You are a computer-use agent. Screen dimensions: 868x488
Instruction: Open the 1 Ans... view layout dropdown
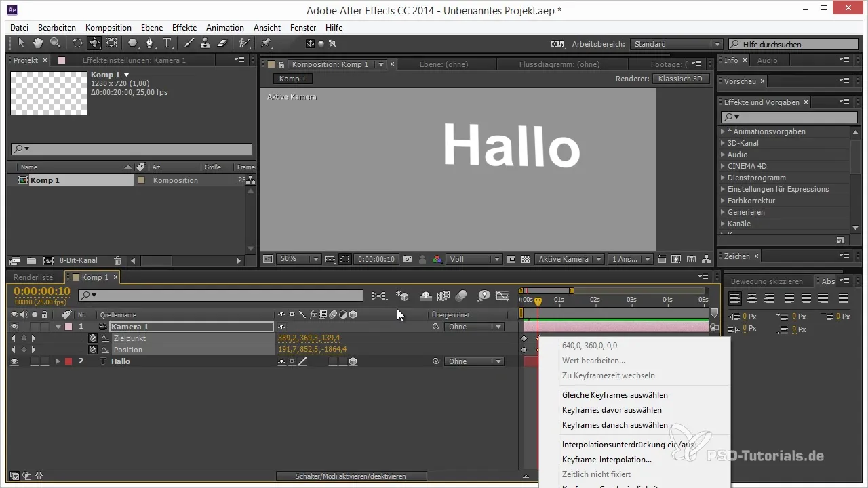click(631, 259)
